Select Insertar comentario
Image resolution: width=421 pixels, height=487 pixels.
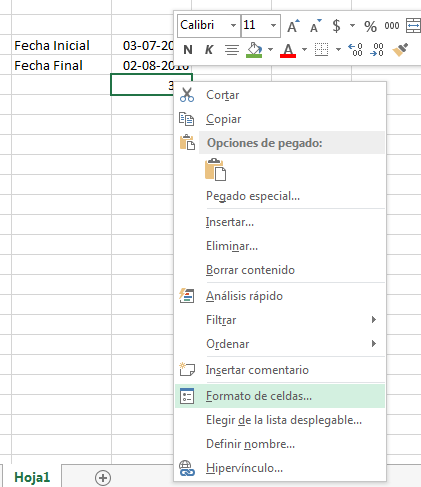[x=279, y=370]
